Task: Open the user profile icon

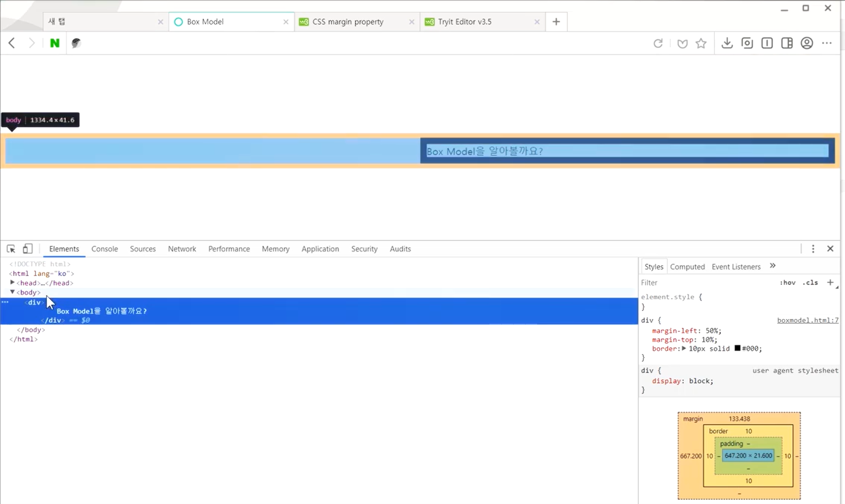Action: tap(807, 43)
